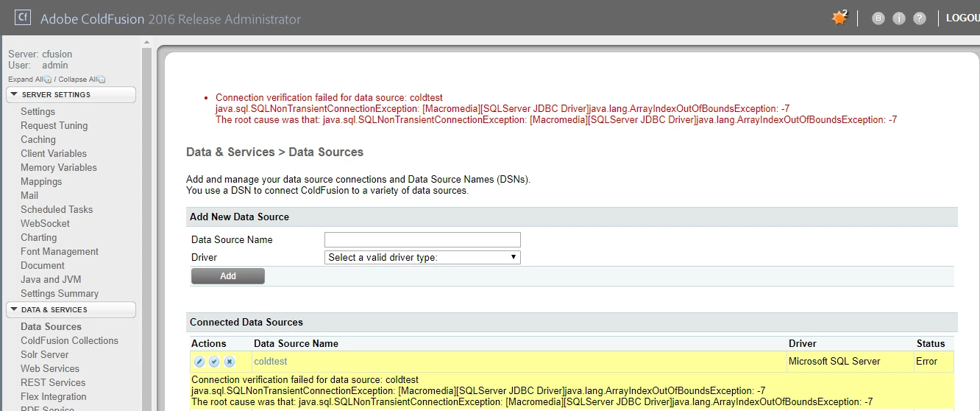Click the Driver column header
Image resolution: width=980 pixels, height=411 pixels.
(803, 343)
